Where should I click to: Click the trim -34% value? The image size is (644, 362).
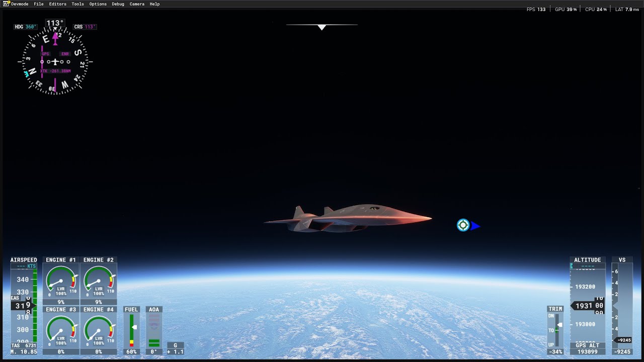555,352
